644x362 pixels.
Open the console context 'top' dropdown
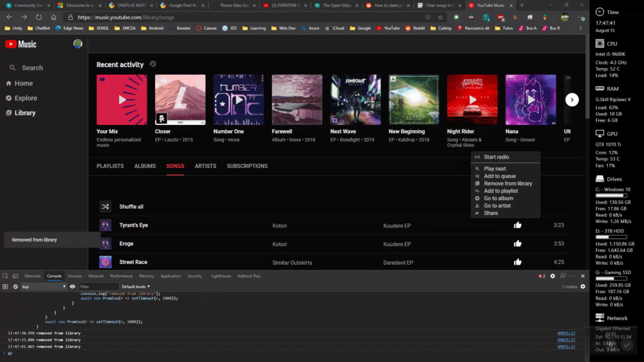click(43, 287)
